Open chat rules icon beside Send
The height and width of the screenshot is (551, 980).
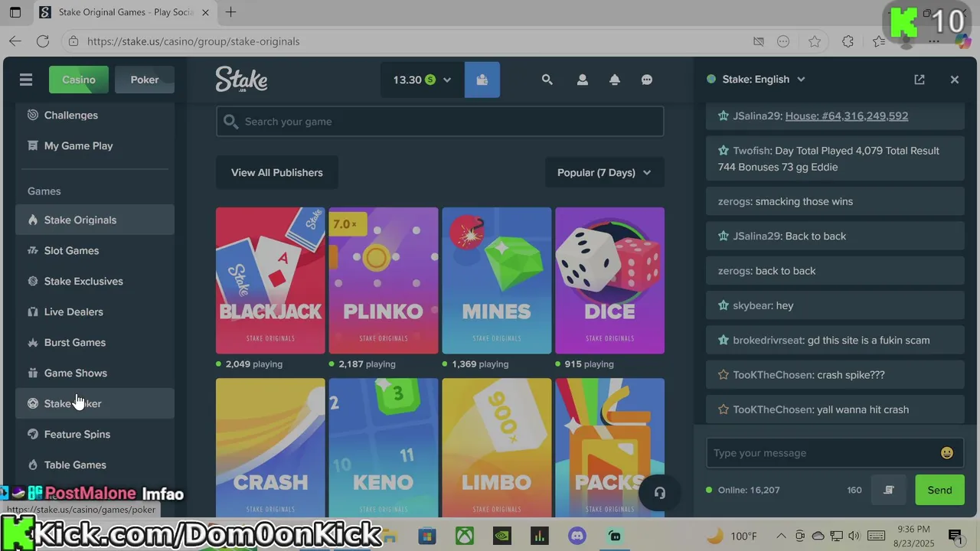[x=889, y=490]
